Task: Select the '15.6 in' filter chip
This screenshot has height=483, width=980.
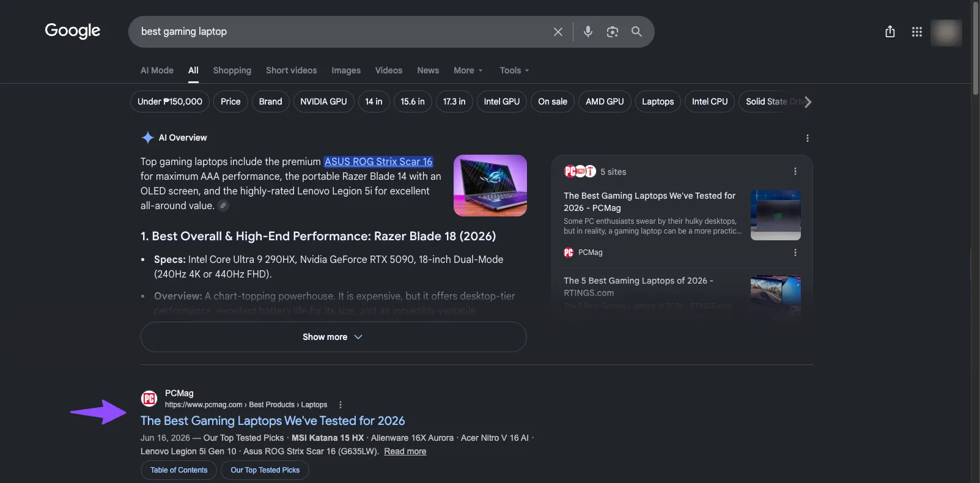Action: point(413,101)
